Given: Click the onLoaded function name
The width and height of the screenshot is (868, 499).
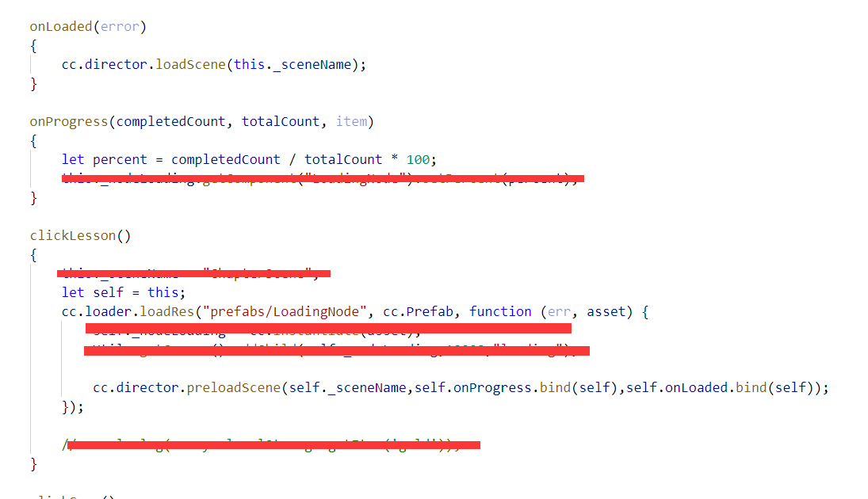Looking at the screenshot, I should 61,27.
